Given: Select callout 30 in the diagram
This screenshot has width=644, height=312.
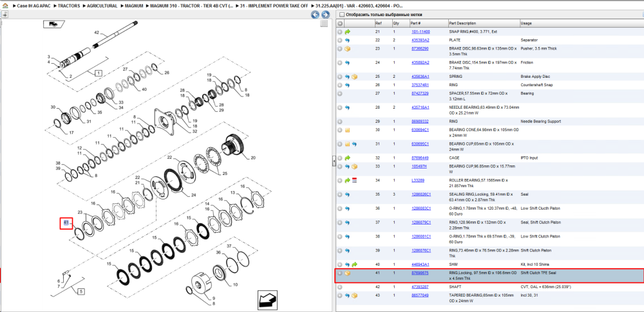Looking at the screenshot, I should tap(53, 107).
